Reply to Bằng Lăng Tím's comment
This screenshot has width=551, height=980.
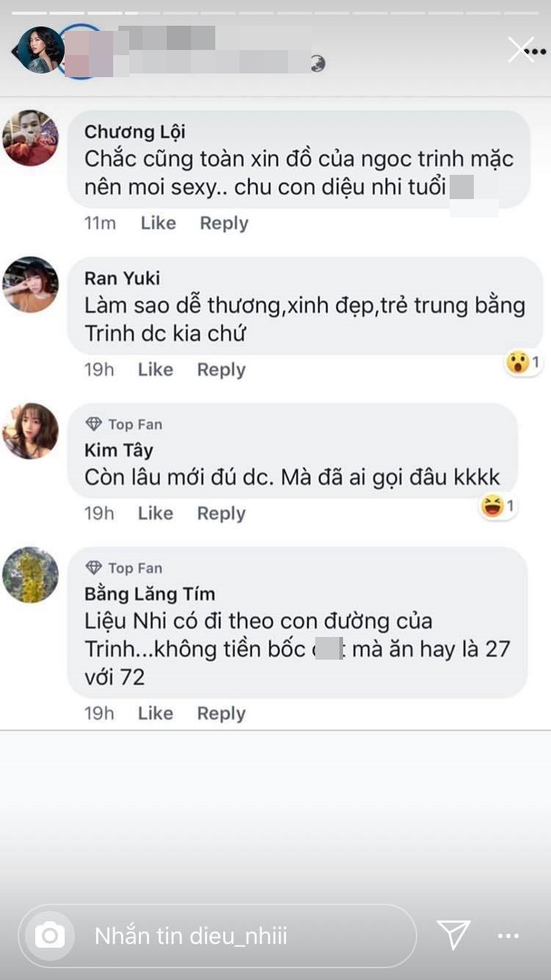click(221, 713)
